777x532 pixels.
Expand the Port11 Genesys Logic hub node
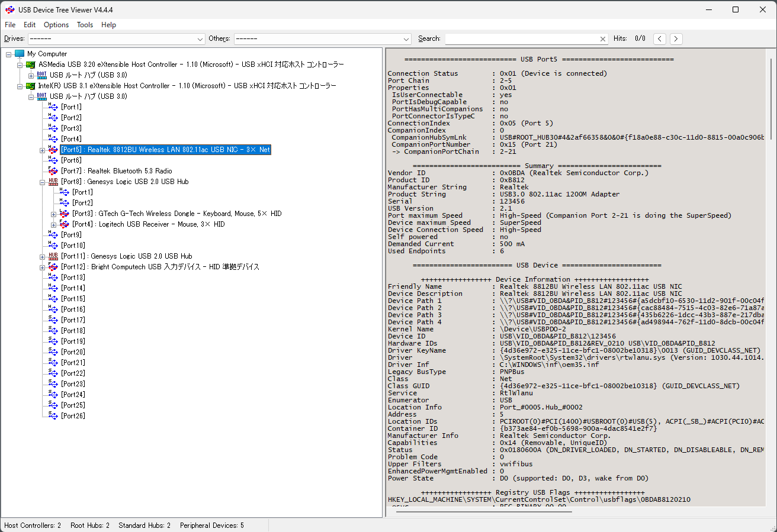coord(43,256)
